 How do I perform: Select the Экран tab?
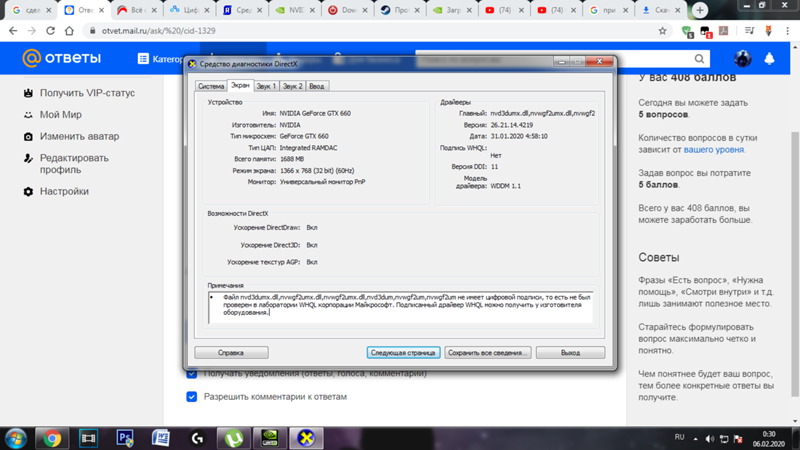pos(240,85)
